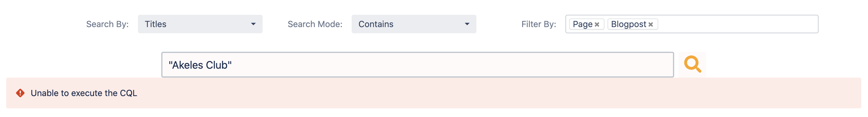Click the word "Titles" in Search By selector
868x117 pixels.
point(155,24)
